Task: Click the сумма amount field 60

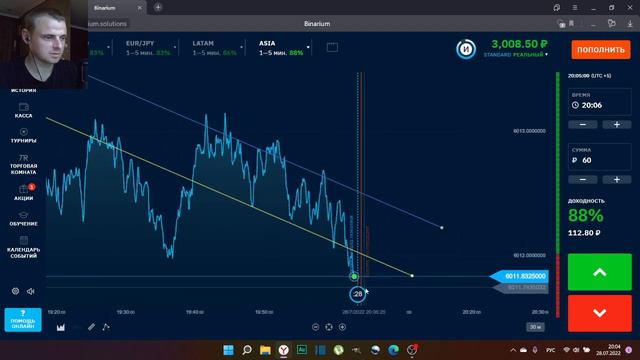Action: [x=600, y=157]
